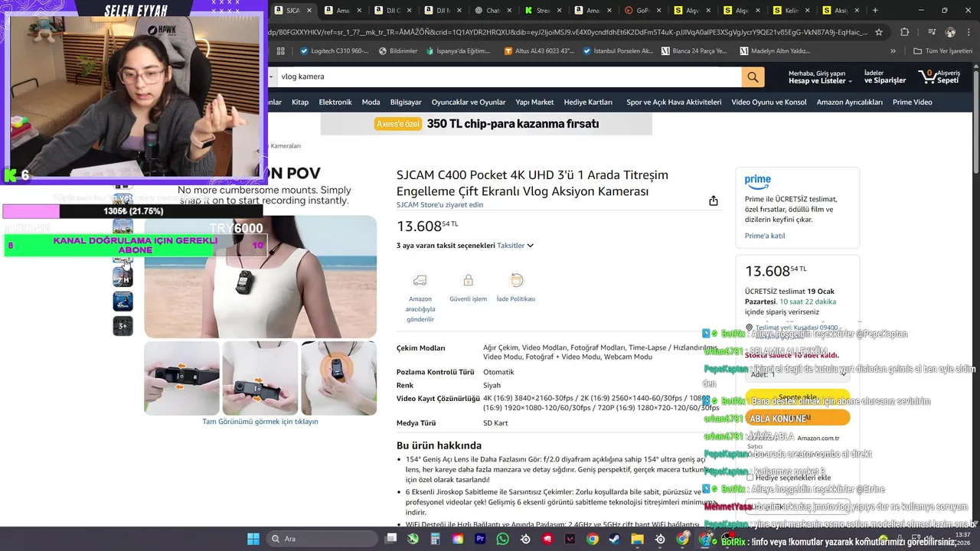Open Tüm Yer İşaretleri folder
Image resolution: width=980 pixels, height=551 pixels.
pyautogui.click(x=942, y=51)
